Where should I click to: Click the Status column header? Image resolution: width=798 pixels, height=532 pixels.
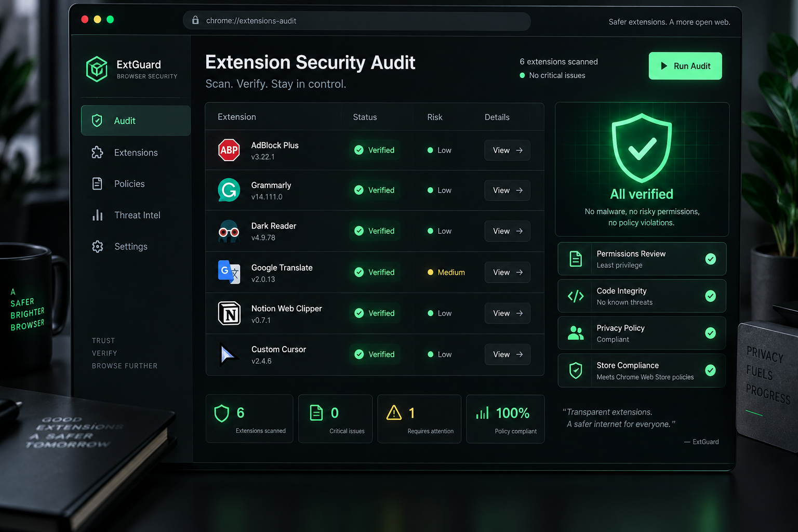(365, 117)
